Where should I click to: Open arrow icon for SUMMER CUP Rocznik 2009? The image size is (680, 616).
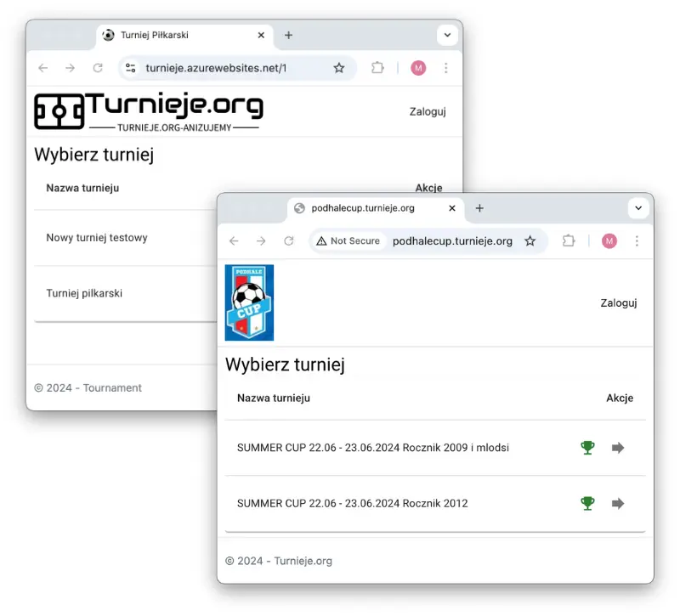(618, 448)
